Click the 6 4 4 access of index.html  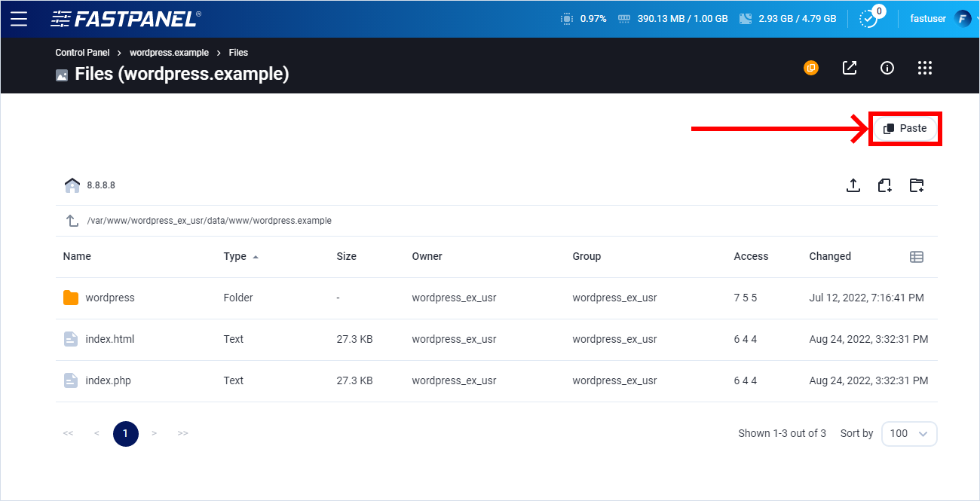[746, 339]
